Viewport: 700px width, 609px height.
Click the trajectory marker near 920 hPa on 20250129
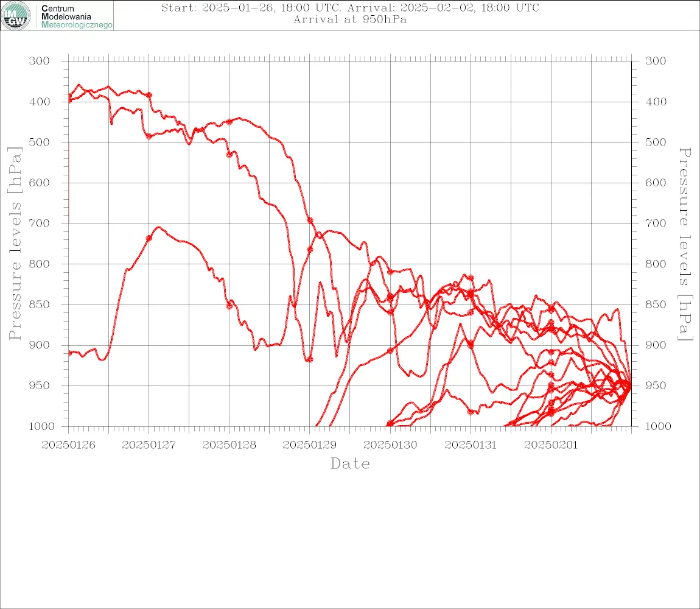(309, 359)
